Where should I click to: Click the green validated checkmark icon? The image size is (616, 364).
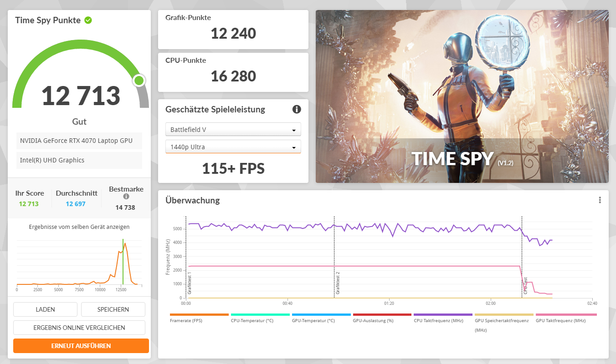point(88,20)
